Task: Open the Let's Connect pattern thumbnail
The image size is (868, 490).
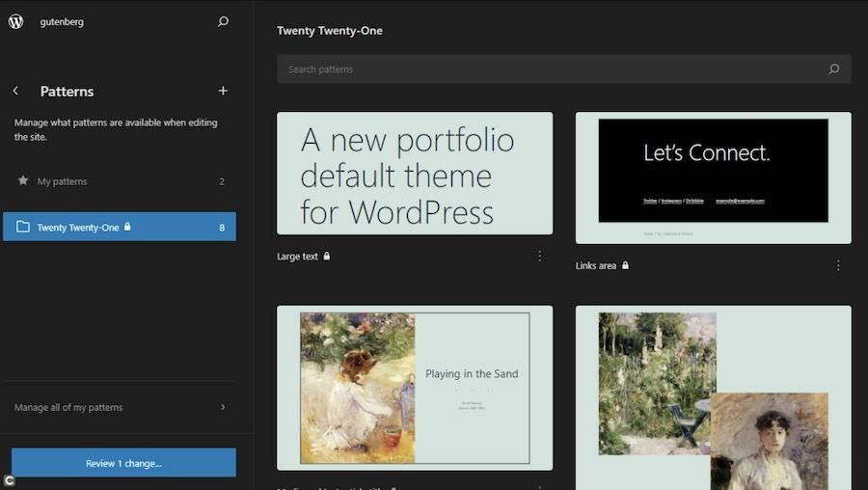Action: click(713, 177)
